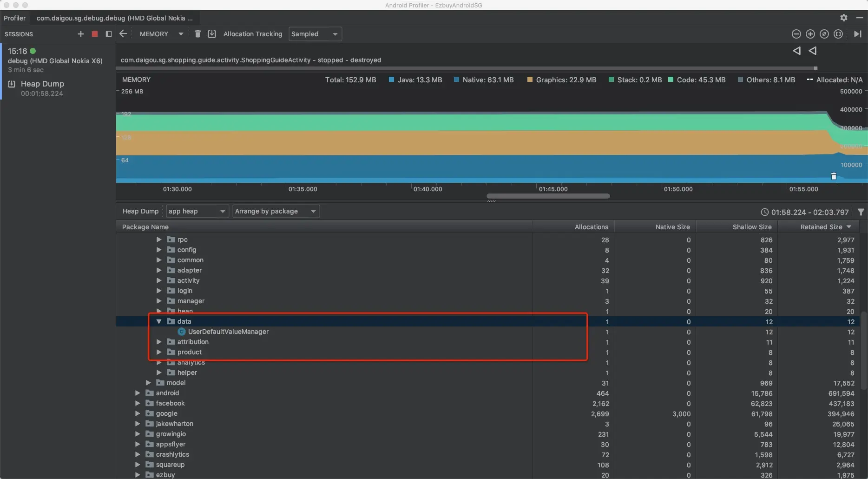The width and height of the screenshot is (868, 479).
Task: Force garbage collection with trash icon
Action: tap(197, 34)
